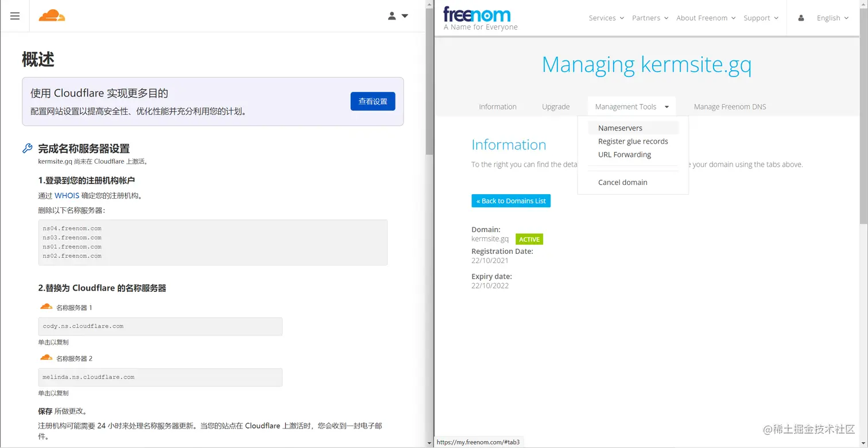Click the cloud icon next to 名称服务器 2
The height and width of the screenshot is (448, 868).
46,358
